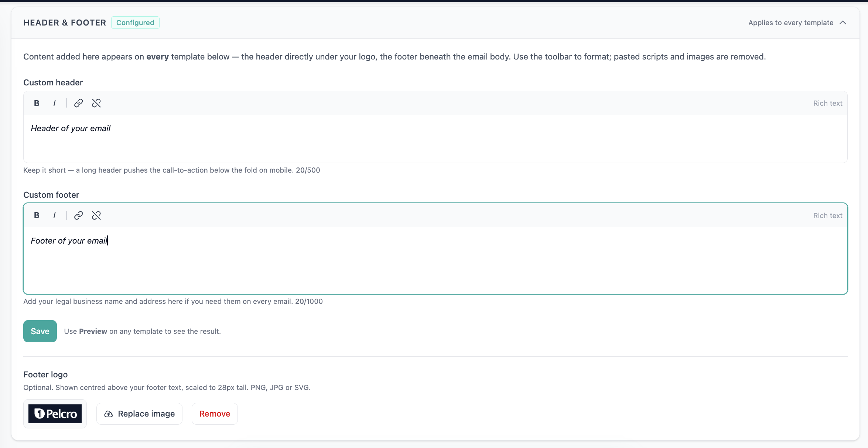Click Replace image for the footer logo

click(x=139, y=414)
